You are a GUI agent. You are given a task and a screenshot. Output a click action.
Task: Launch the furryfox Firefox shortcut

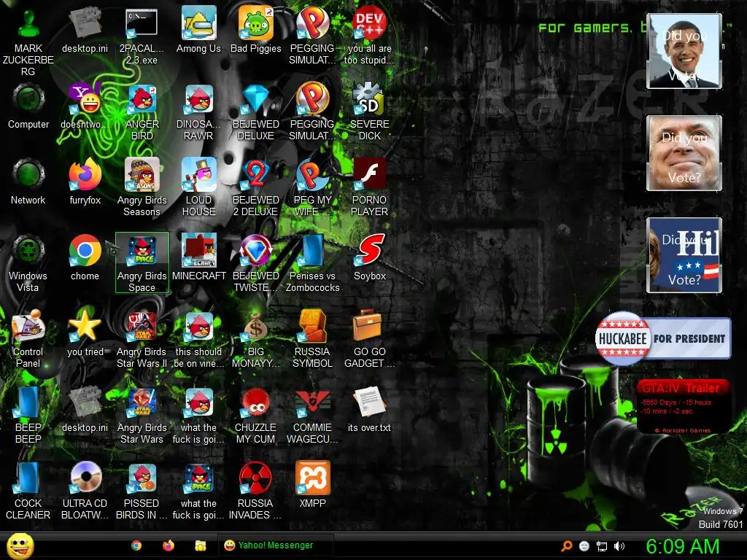pos(85,182)
